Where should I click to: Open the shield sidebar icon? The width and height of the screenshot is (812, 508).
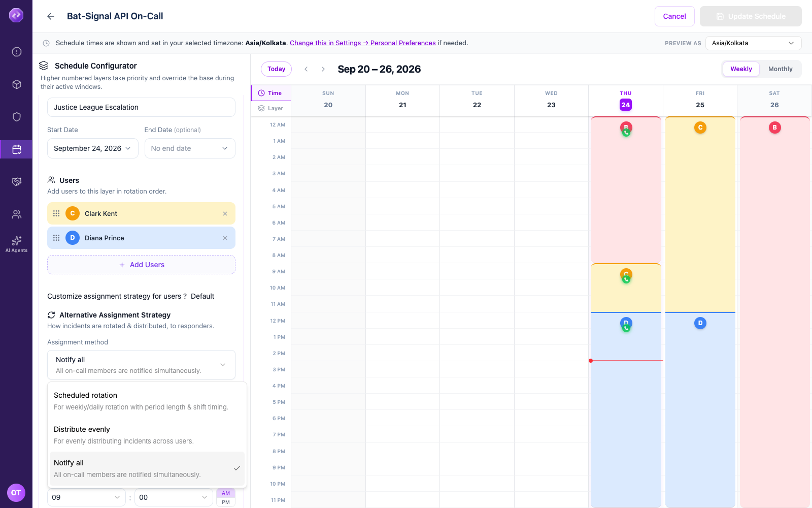coord(17,117)
